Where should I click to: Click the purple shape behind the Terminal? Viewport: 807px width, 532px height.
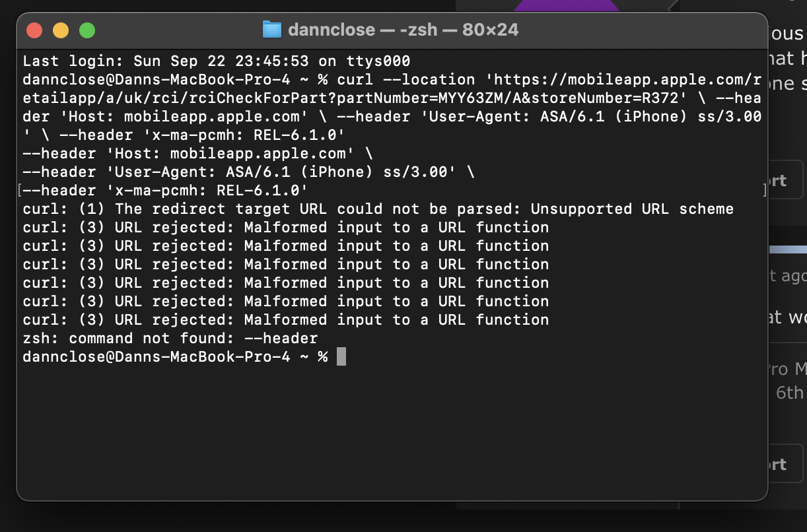point(567,6)
